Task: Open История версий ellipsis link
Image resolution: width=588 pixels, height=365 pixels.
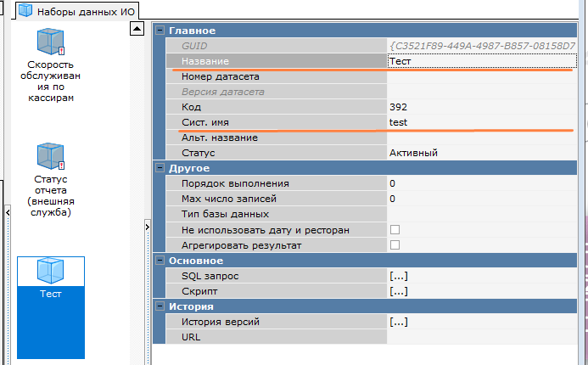Action: coord(398,322)
